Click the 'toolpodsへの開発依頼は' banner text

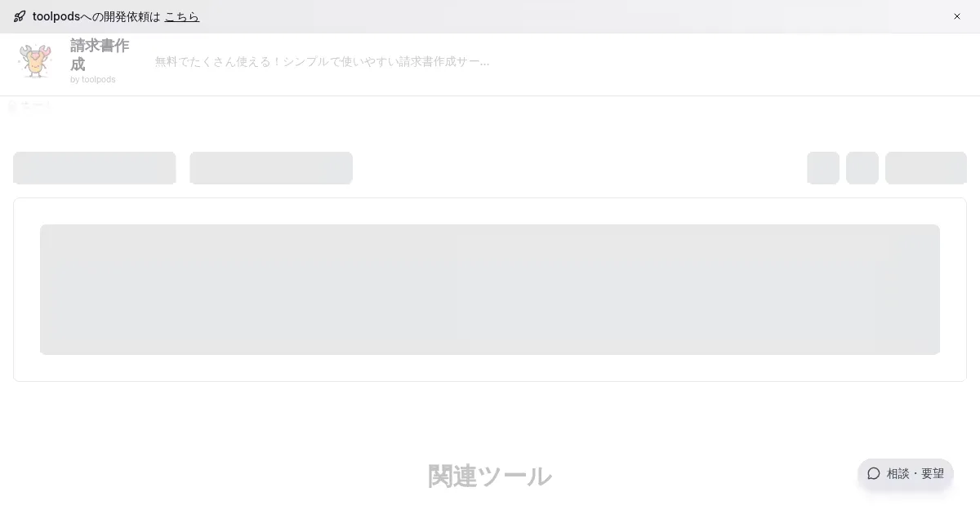pyautogui.click(x=96, y=16)
